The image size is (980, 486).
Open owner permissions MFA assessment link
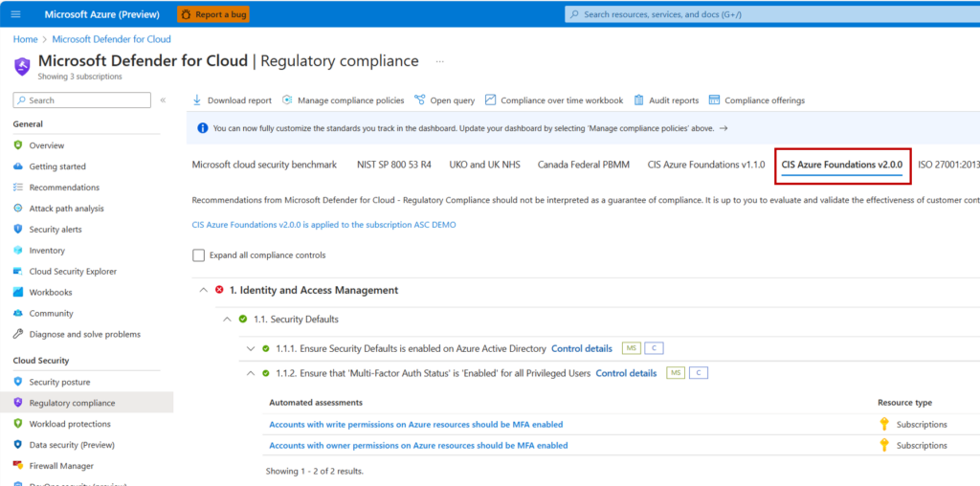pyautogui.click(x=418, y=446)
